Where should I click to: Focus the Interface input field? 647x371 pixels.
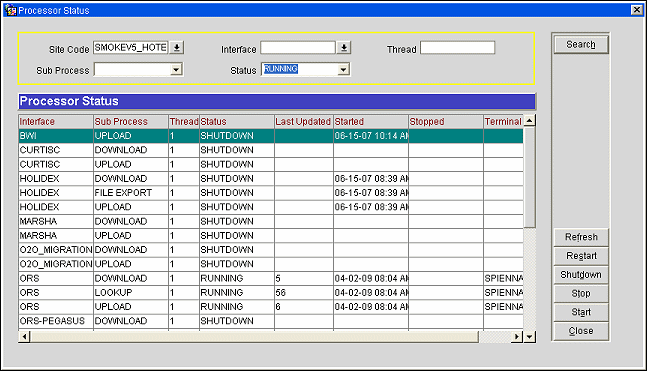point(298,47)
